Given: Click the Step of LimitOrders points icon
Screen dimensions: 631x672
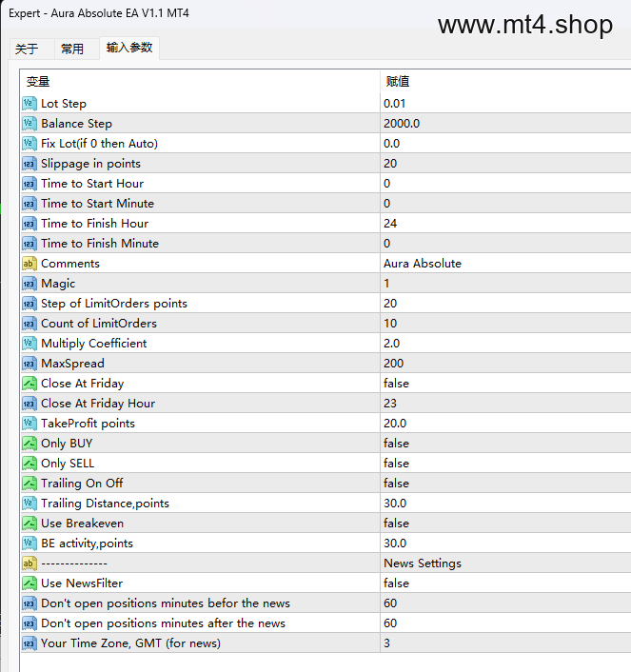Looking at the screenshot, I should (30, 304).
